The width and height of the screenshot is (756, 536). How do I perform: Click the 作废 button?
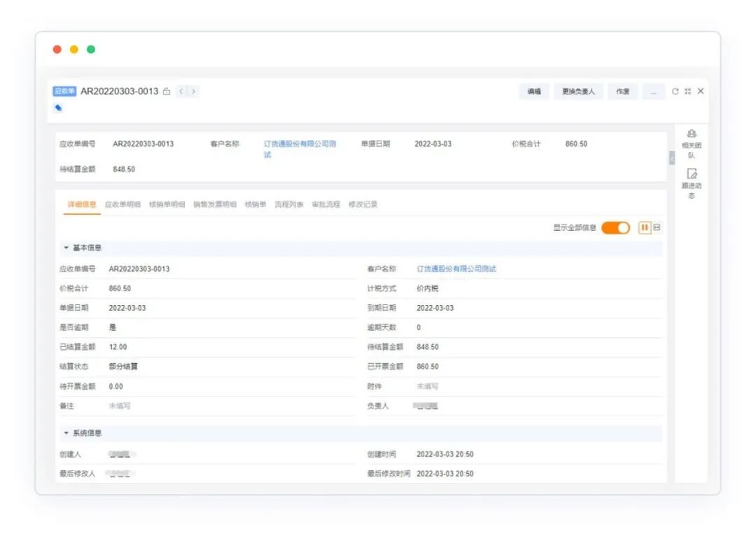click(x=622, y=92)
